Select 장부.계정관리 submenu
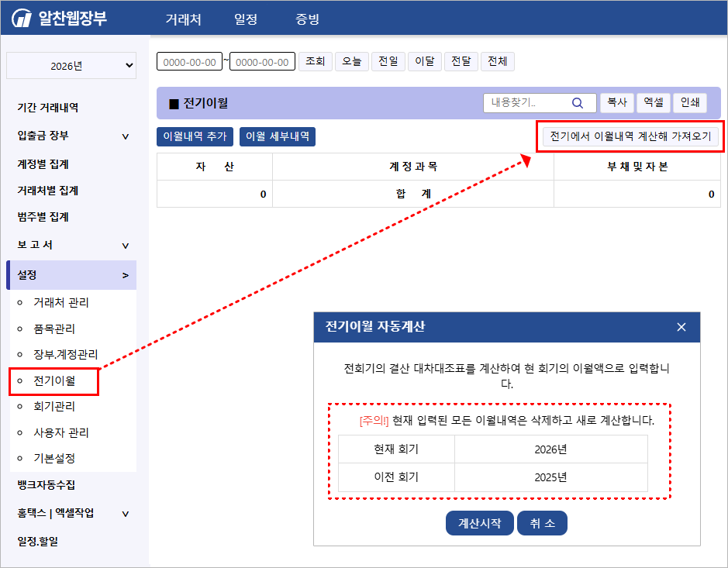This screenshot has width=728, height=568. click(66, 355)
